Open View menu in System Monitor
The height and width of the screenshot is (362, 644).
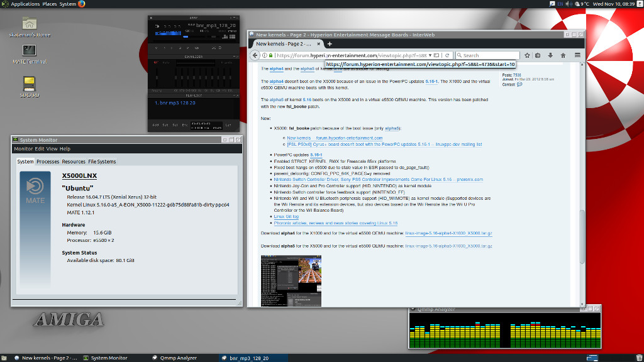(52, 149)
